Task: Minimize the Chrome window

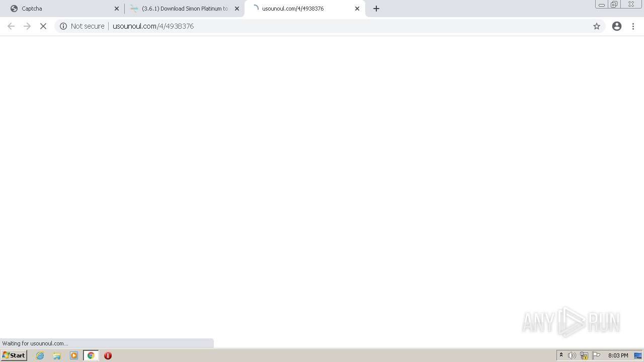Action: pos(602,5)
